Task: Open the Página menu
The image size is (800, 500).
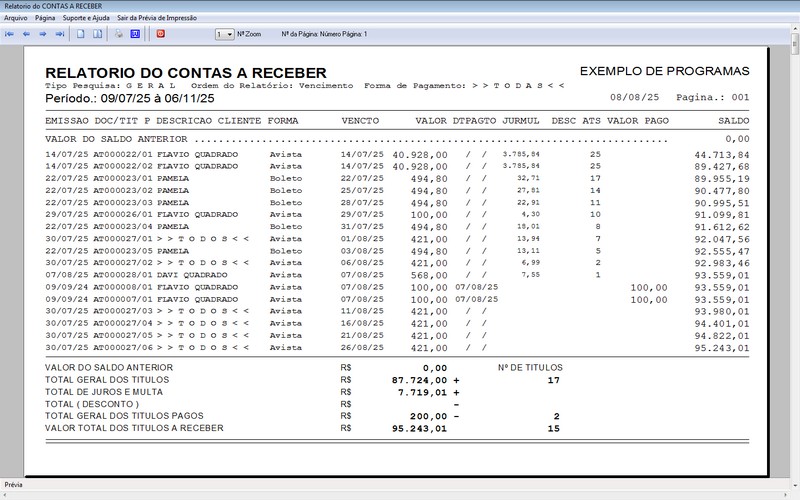Action: point(45,18)
